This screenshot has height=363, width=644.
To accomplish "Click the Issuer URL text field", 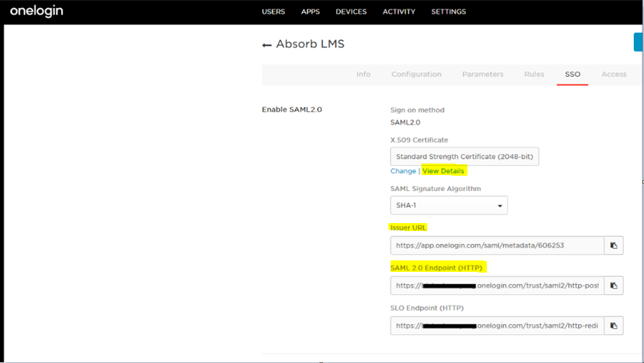I will [498, 245].
